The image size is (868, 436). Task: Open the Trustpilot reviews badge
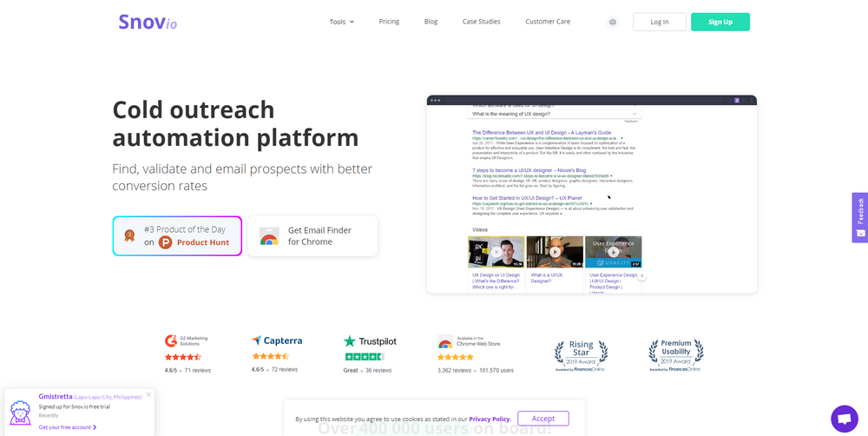coord(369,354)
